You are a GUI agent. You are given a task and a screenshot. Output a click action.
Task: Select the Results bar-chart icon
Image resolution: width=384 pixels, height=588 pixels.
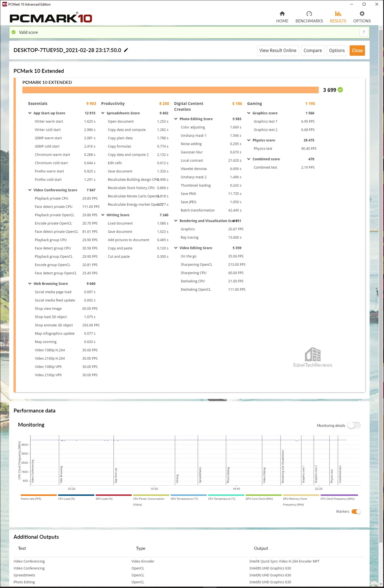pos(338,14)
